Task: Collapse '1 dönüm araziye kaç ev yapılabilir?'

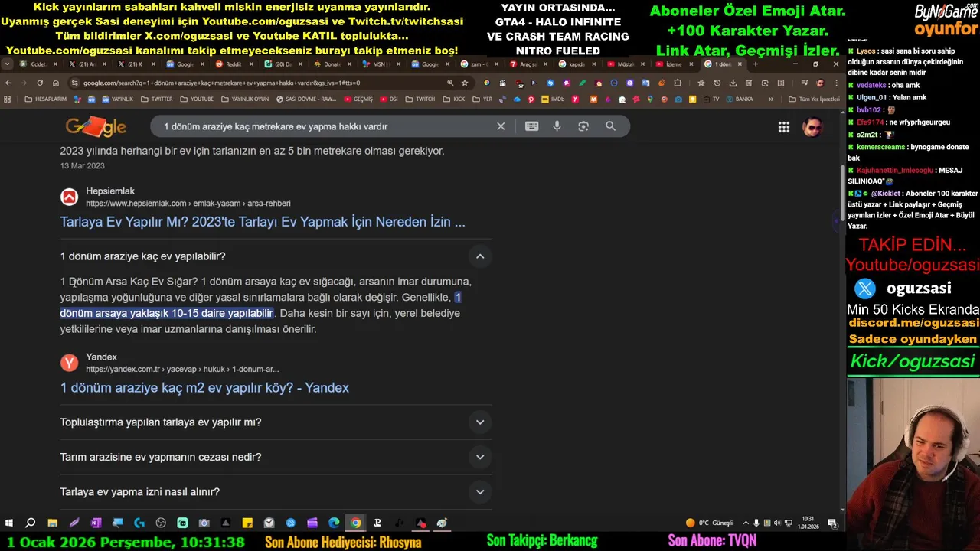Action: pyautogui.click(x=480, y=256)
